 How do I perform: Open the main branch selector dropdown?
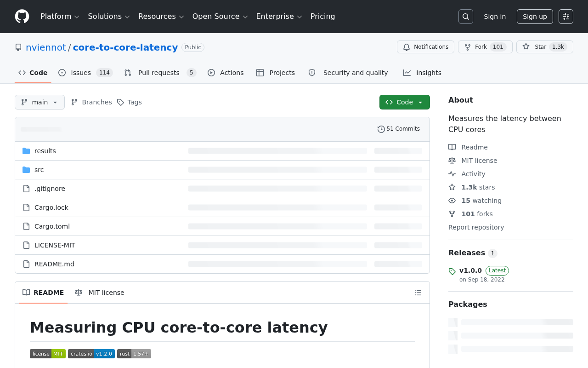click(40, 102)
